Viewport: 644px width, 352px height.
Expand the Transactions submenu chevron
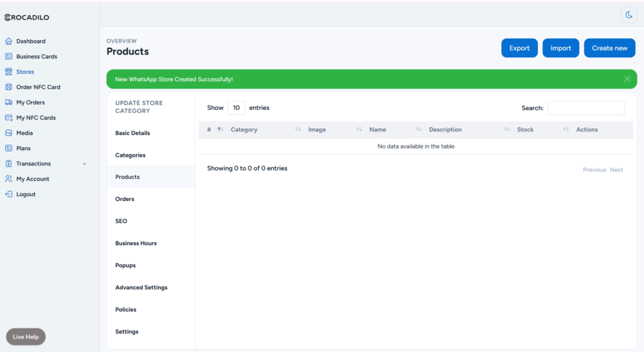point(84,164)
